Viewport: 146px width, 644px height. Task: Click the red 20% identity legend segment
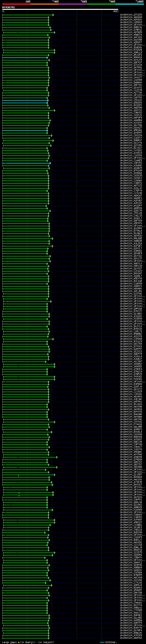tap(16, 4)
